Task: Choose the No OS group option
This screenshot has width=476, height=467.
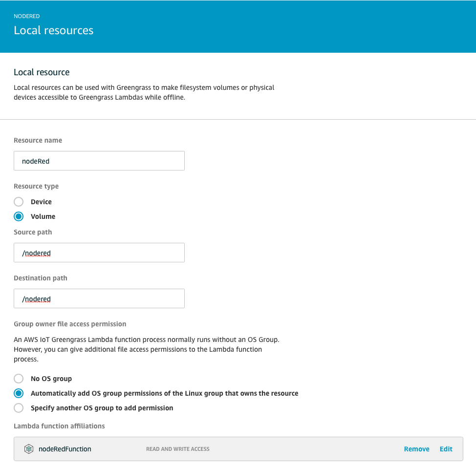Action: [x=19, y=379]
